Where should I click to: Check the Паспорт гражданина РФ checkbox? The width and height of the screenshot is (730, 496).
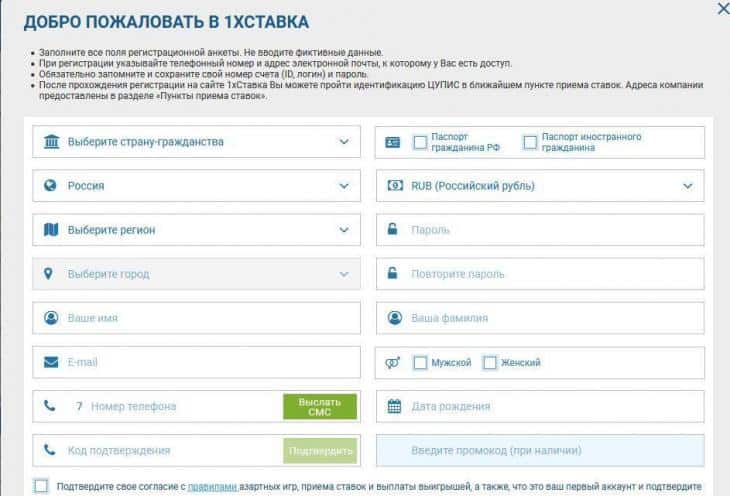tap(420, 142)
